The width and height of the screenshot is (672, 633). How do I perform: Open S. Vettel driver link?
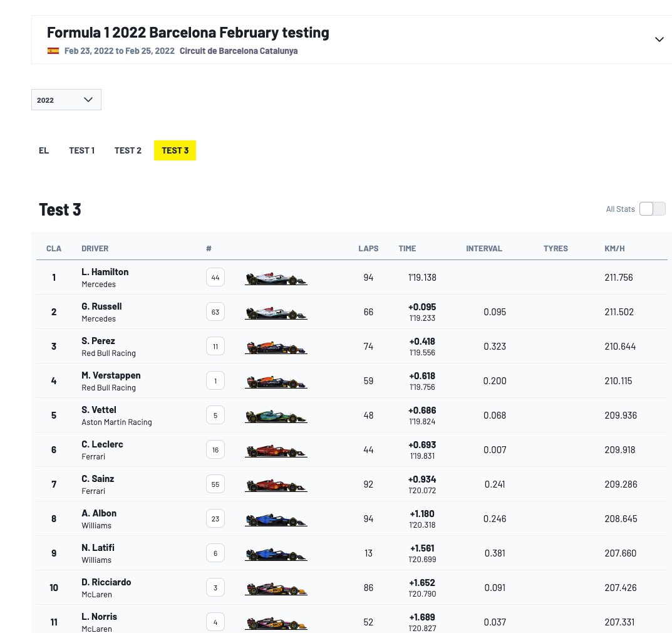[99, 409]
